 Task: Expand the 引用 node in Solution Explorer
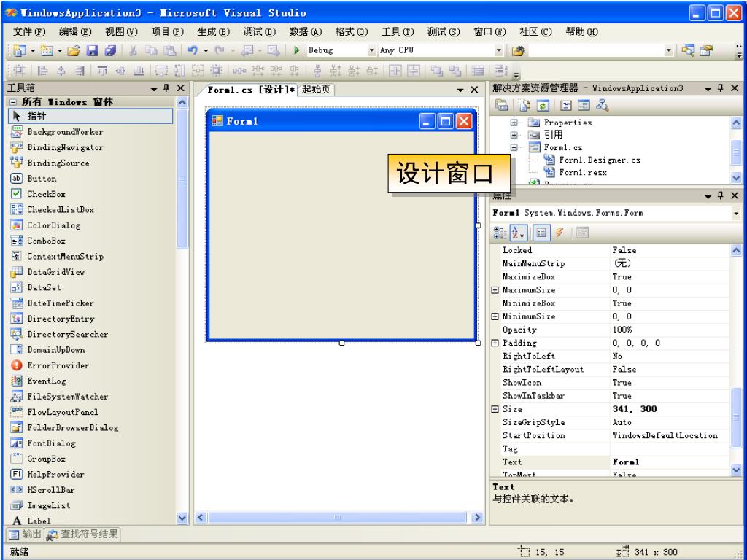pyautogui.click(x=514, y=135)
